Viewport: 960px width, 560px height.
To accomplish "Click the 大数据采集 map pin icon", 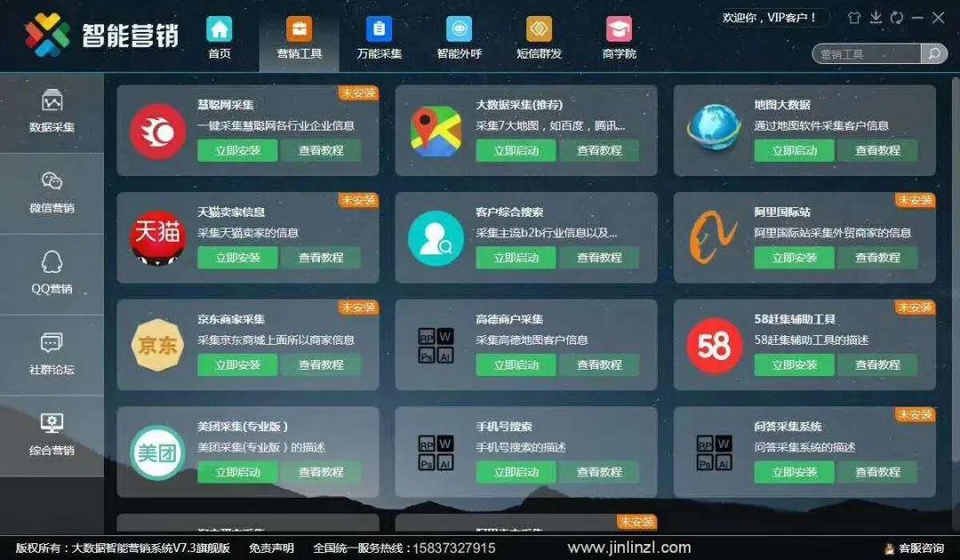I will click(436, 132).
